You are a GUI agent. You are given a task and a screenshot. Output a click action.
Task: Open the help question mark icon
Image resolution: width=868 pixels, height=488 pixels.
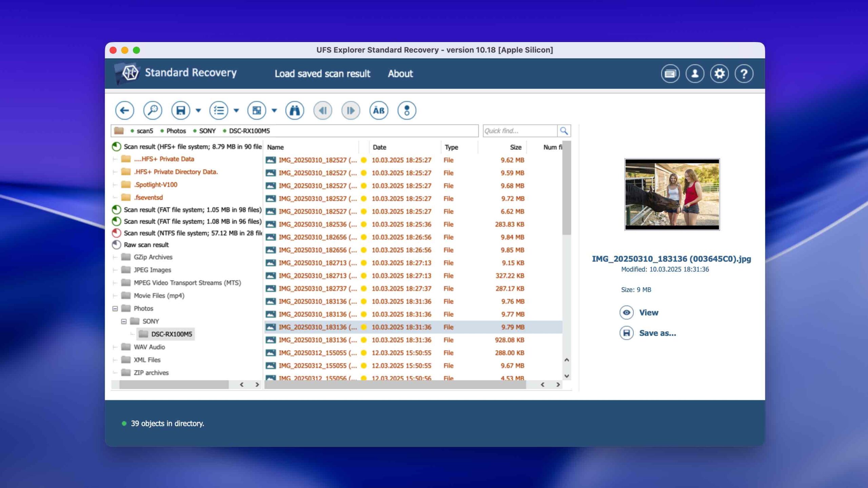coord(744,74)
